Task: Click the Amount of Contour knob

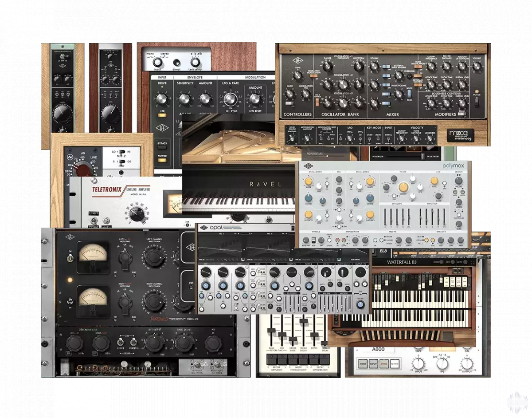Action: coord(462,66)
